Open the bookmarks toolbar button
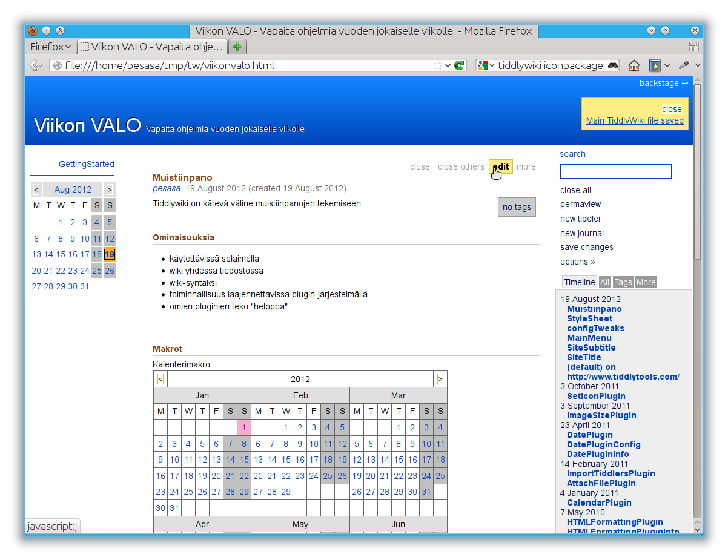This screenshot has width=728, height=560. 655,65
